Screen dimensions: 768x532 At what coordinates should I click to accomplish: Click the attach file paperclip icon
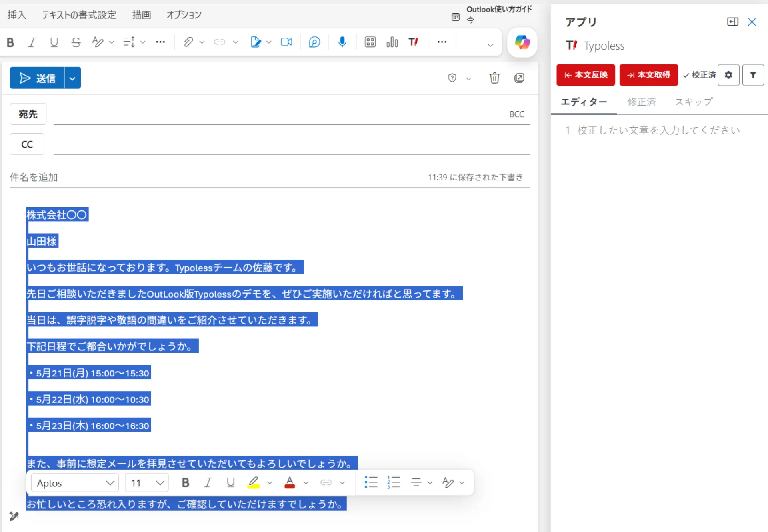tap(188, 42)
